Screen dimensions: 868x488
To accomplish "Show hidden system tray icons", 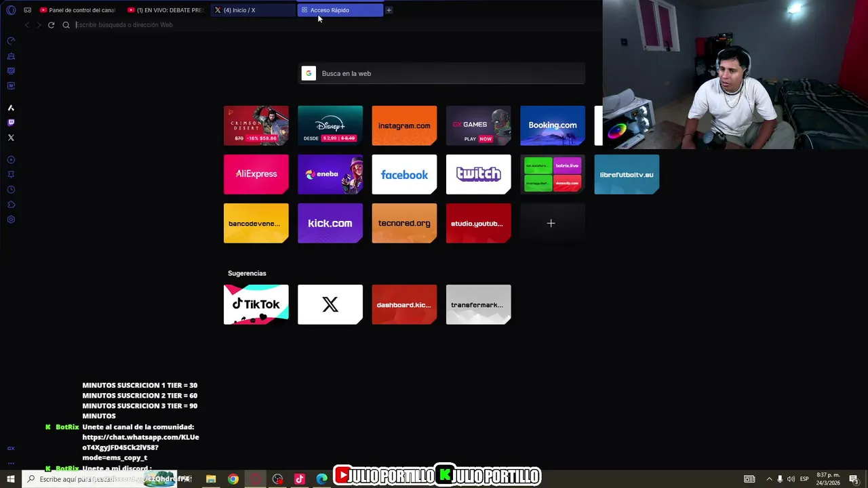I will (x=769, y=479).
